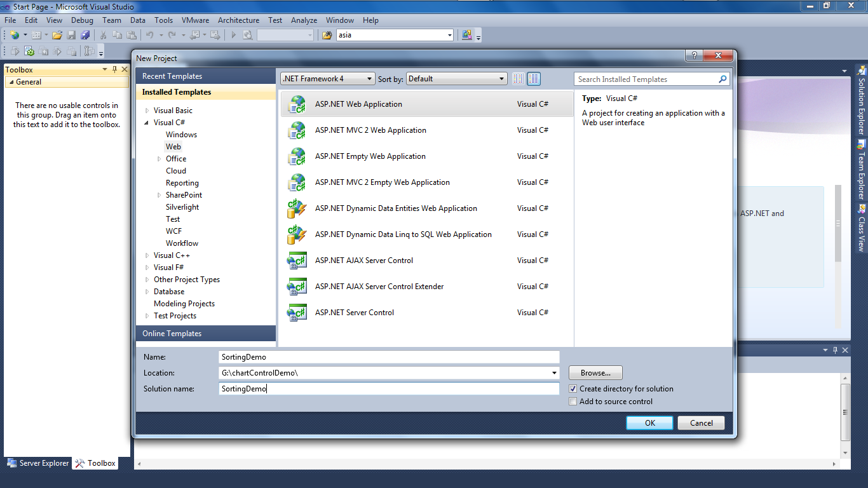The width and height of the screenshot is (868, 488).
Task: Open the Location path dropdown arrow
Action: (555, 373)
